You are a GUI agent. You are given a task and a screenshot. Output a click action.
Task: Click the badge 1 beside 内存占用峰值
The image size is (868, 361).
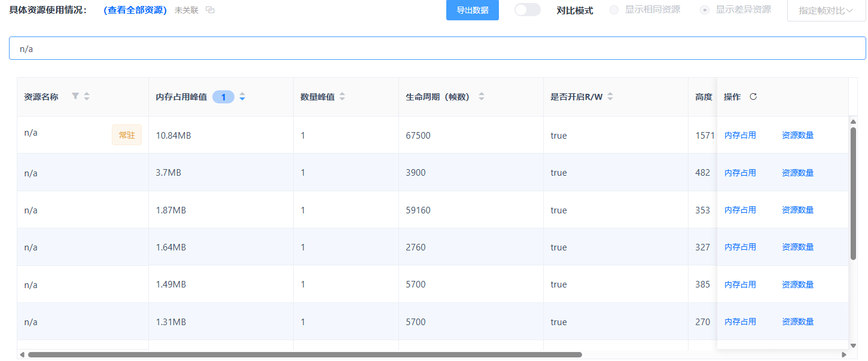[223, 97]
